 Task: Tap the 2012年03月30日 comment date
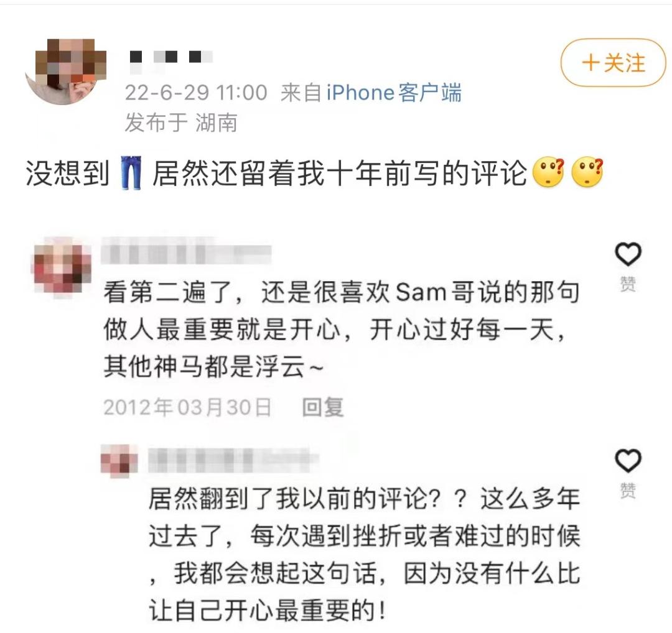click(187, 407)
